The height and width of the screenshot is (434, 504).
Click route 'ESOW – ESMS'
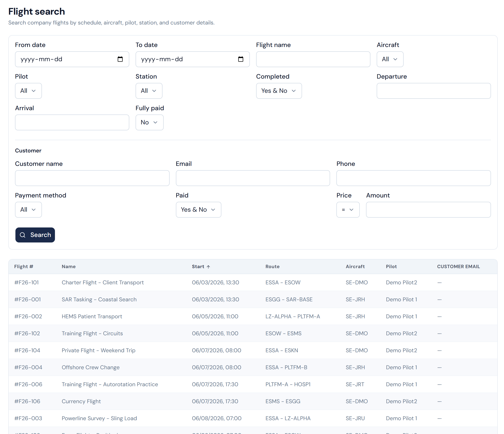tap(283, 333)
